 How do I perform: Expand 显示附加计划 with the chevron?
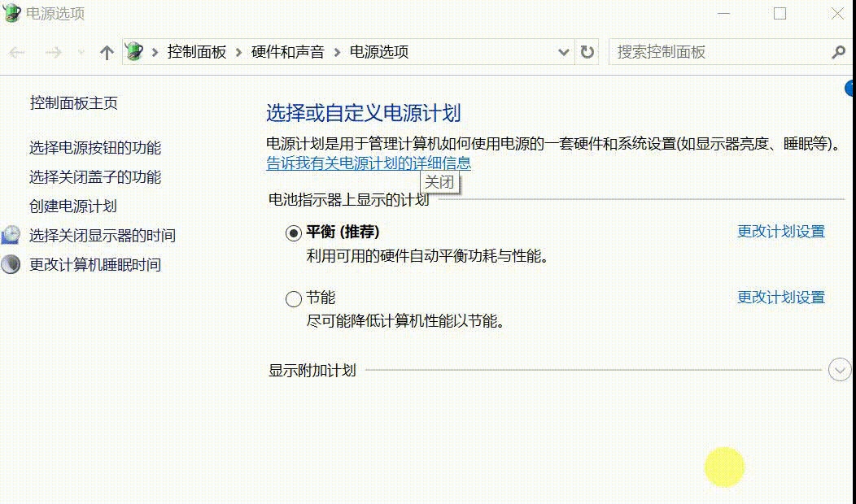point(839,369)
